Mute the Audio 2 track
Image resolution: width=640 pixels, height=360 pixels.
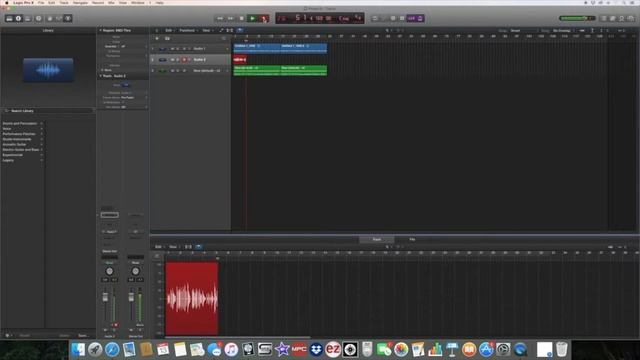[172, 60]
